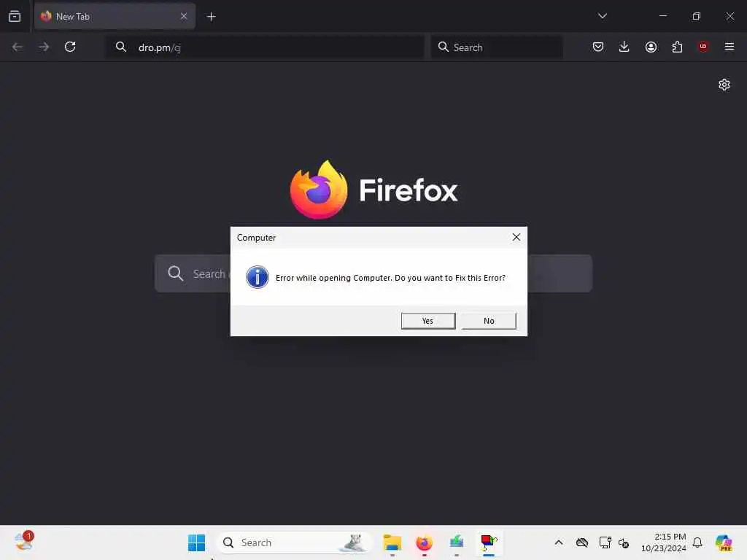Open the active colorful app in taskbar
747x560 pixels.
[x=488, y=542]
